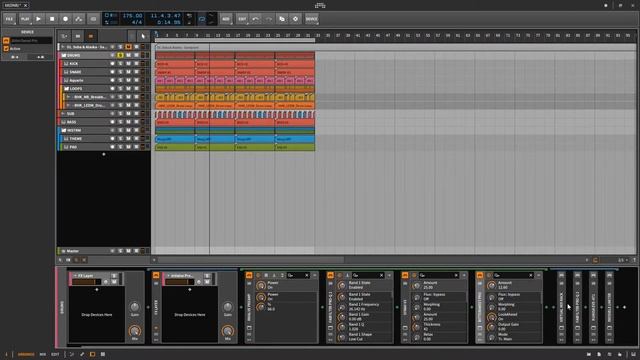Viewport: 640px width, 360px height.
Task: Click the first blue THEME clip in the arranger
Action: click(x=175, y=139)
